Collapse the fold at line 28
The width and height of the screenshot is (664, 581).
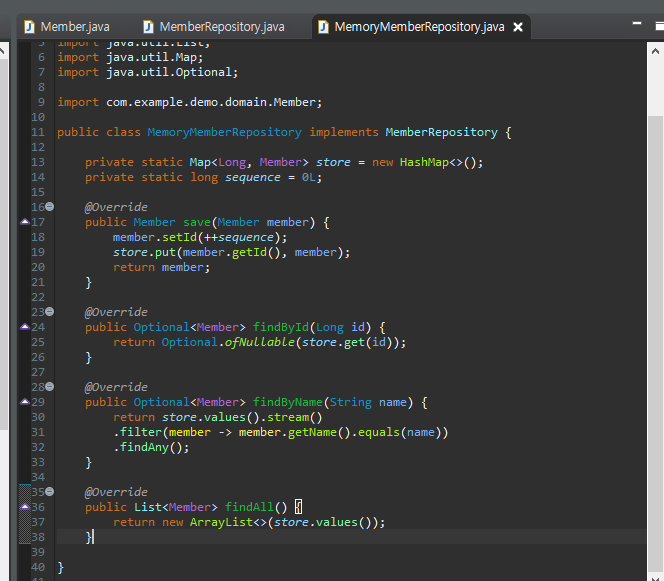point(50,387)
